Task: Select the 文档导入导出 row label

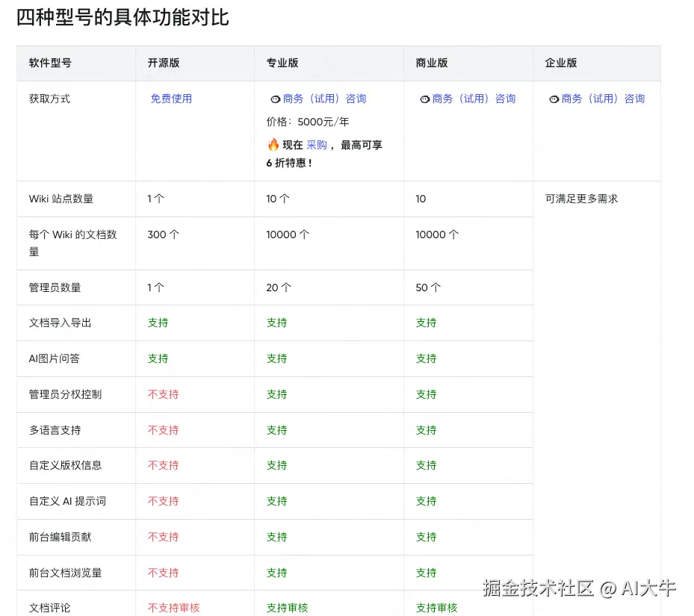Action: tap(61, 323)
